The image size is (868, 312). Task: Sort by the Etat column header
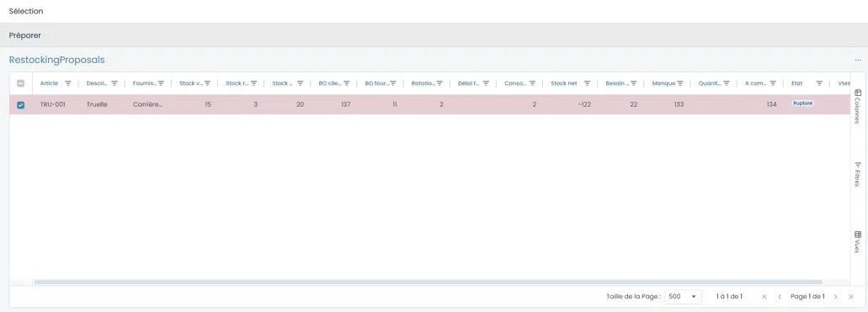(x=797, y=83)
